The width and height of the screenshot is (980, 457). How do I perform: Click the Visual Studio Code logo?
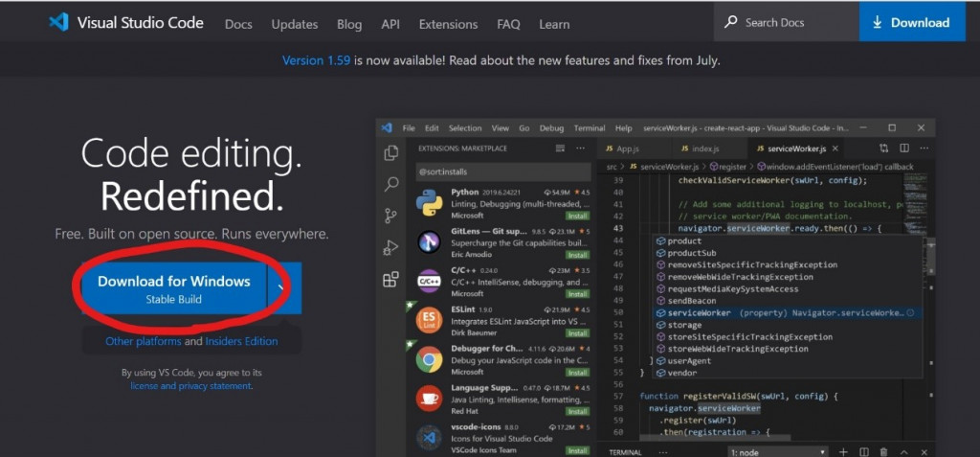point(58,23)
